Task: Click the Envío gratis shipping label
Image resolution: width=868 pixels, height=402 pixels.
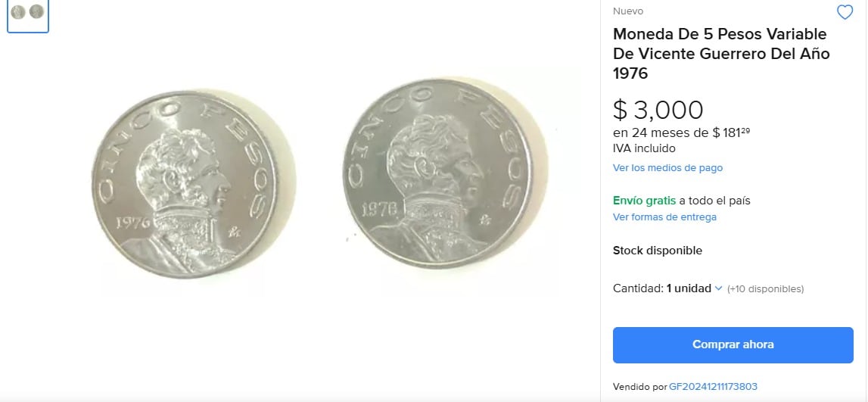Action: [x=644, y=201]
